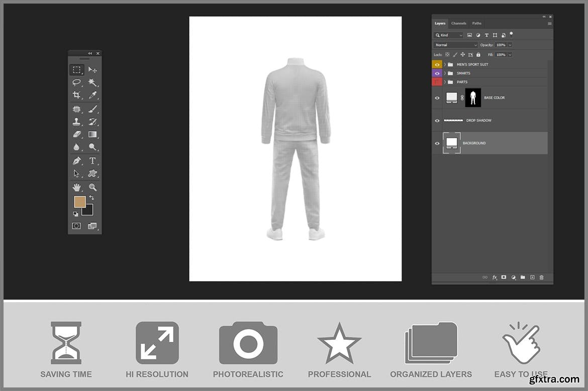Screen dimensions: 588x391
Task: Open the Paths tab
Action: click(x=476, y=24)
